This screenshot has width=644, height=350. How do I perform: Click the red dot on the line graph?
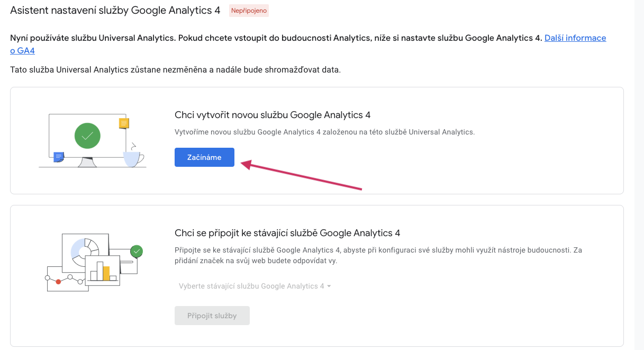[x=58, y=282]
